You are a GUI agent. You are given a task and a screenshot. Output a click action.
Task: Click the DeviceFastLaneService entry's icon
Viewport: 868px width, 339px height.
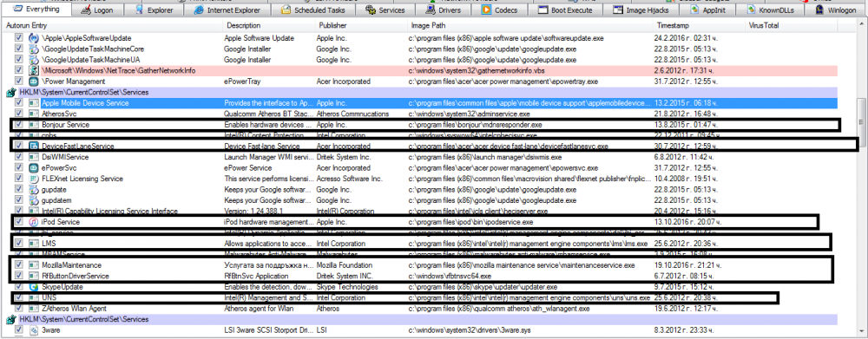tap(33, 146)
